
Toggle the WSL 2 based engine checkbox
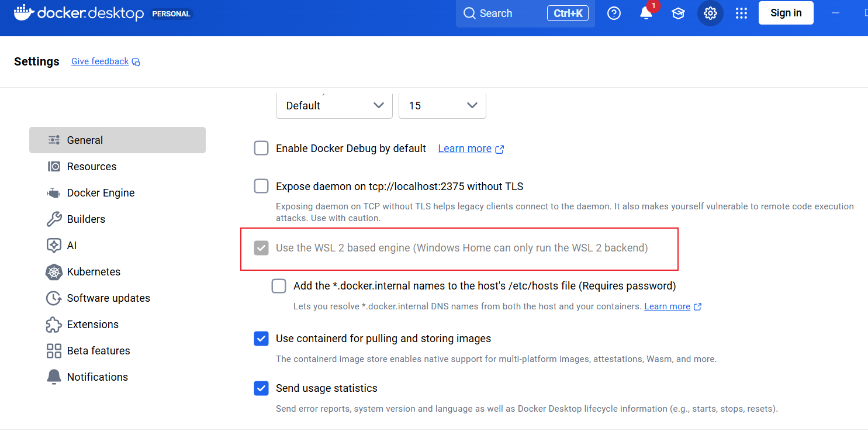pos(261,248)
